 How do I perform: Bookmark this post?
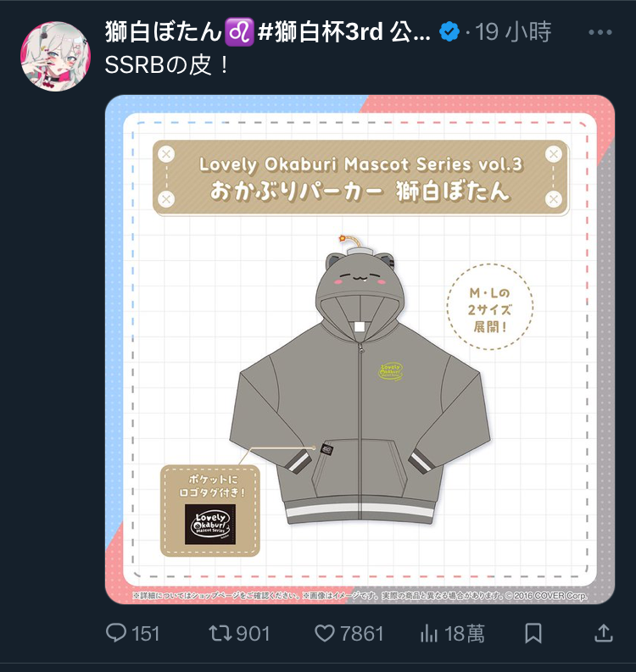click(533, 633)
